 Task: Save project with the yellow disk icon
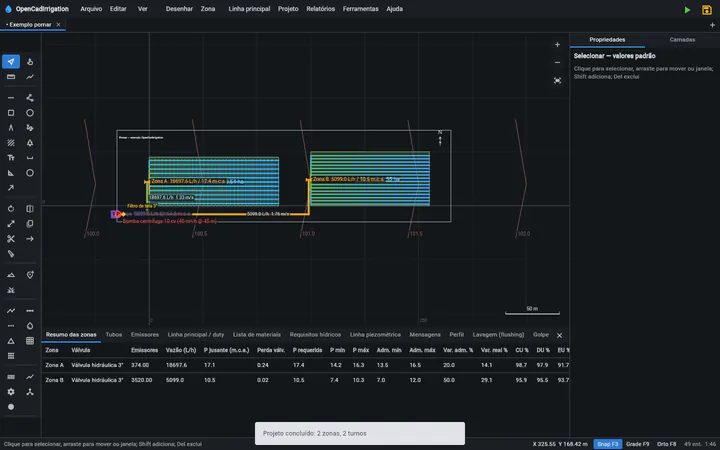coord(707,10)
